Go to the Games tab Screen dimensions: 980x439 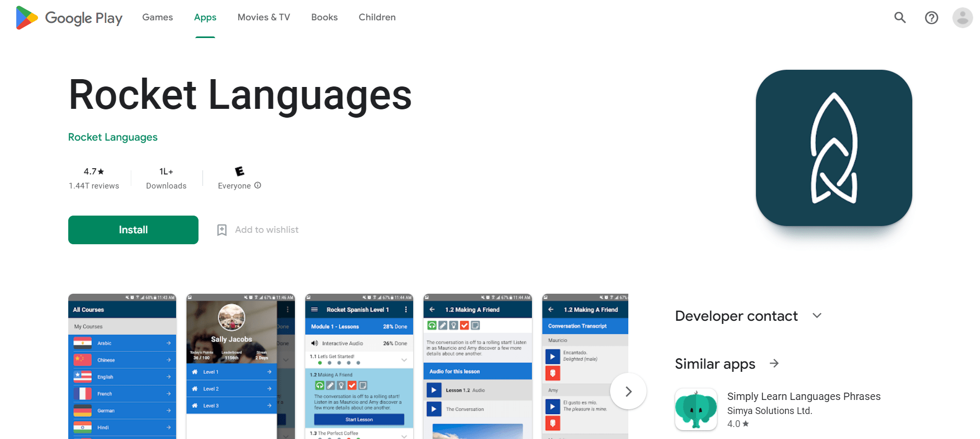[157, 17]
